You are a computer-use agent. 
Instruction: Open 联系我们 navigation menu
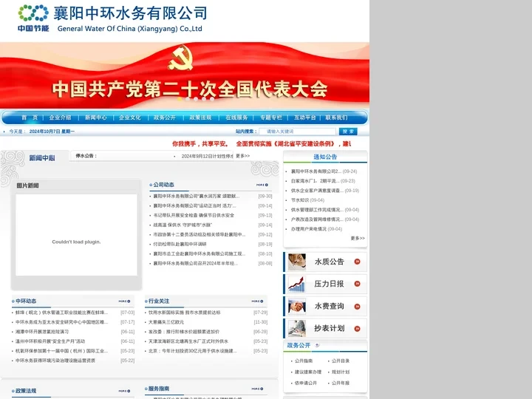point(336,117)
